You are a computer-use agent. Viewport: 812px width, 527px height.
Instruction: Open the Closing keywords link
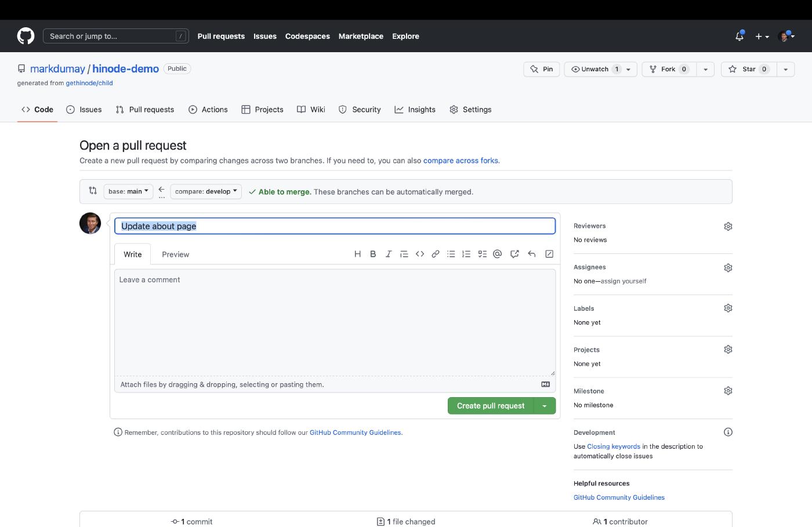(x=614, y=446)
